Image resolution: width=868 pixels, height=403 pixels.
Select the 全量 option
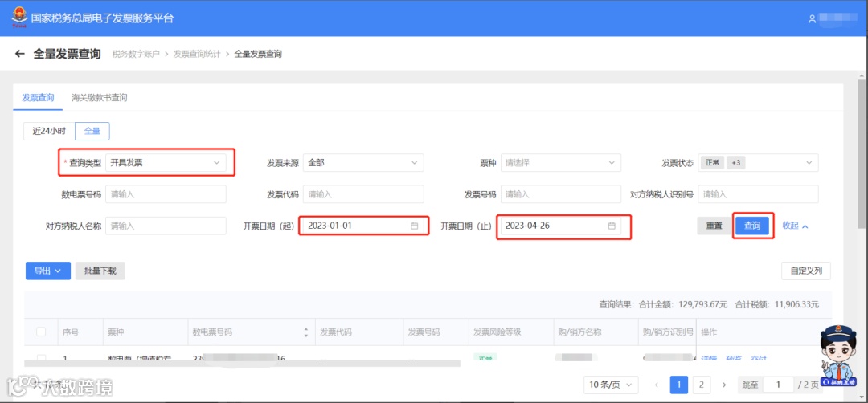(92, 131)
